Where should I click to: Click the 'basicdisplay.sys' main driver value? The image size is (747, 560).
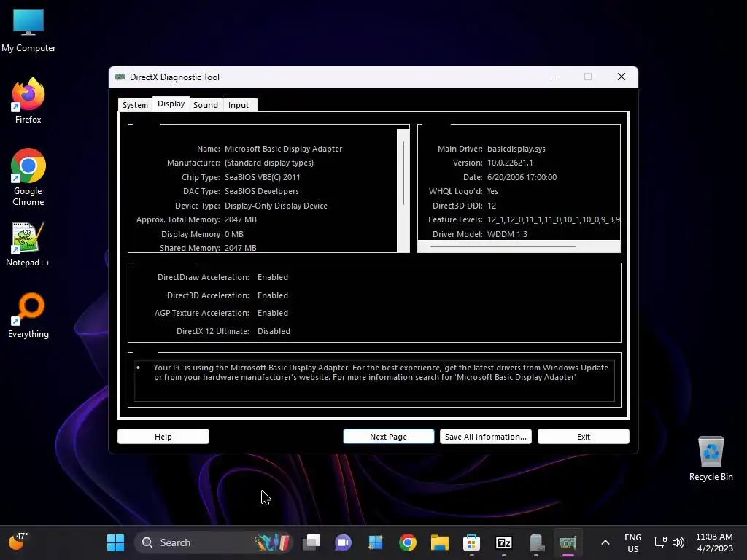click(x=516, y=149)
